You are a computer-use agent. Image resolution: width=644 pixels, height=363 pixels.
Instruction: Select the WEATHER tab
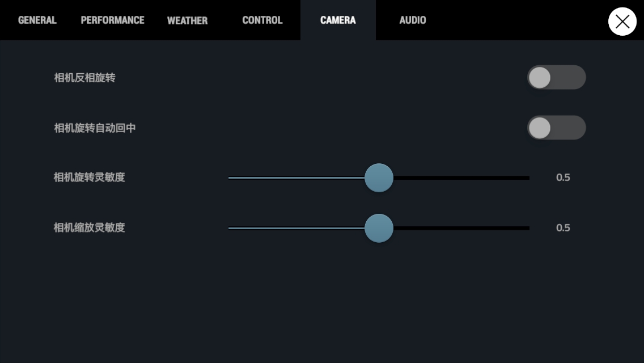click(187, 20)
